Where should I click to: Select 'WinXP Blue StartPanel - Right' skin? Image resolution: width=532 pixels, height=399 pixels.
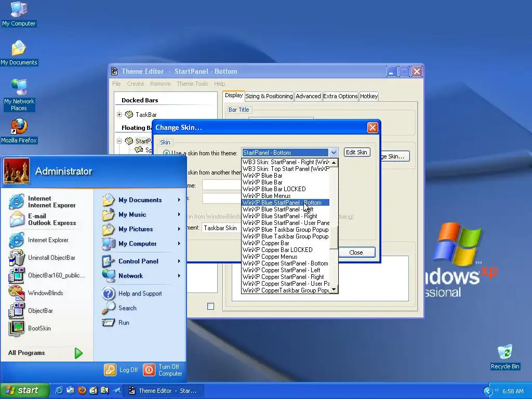285,216
